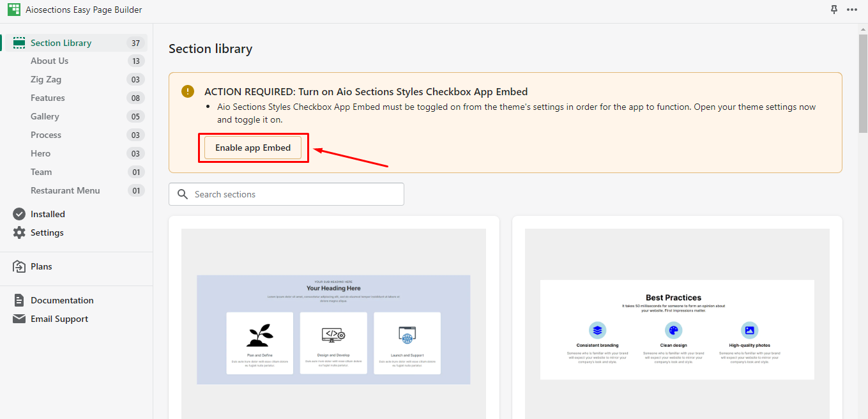Open the three-dot more options menu
Viewport: 868px width, 419px height.
pos(852,10)
